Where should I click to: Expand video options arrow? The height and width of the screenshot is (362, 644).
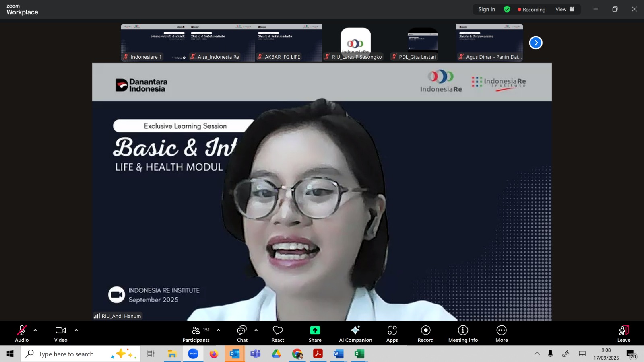click(76, 330)
